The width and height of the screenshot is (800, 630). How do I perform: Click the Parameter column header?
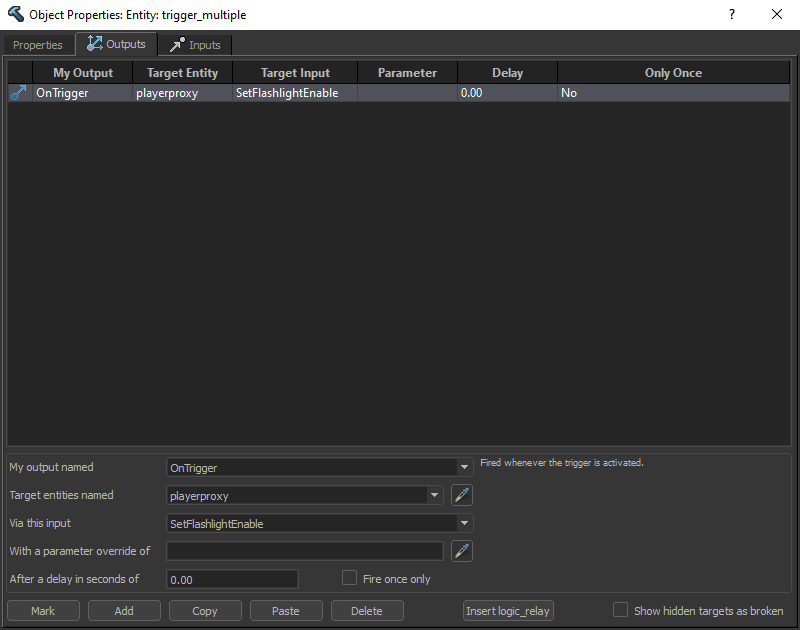point(408,72)
